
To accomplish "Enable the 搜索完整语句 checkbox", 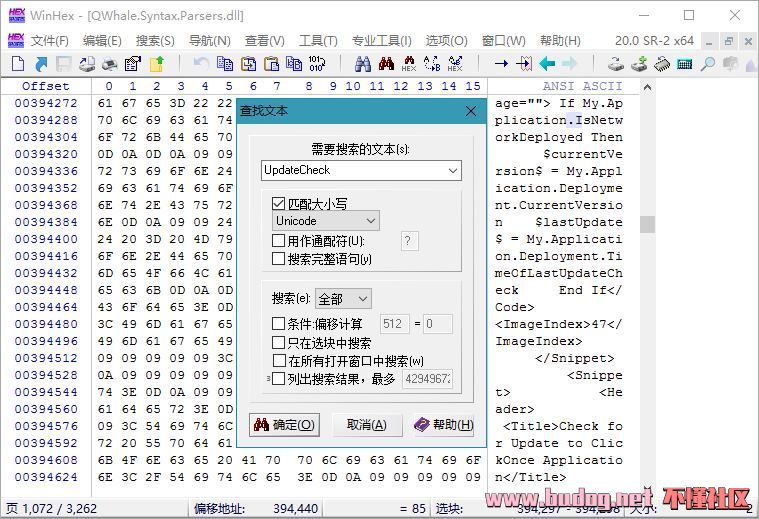I will pos(278,259).
